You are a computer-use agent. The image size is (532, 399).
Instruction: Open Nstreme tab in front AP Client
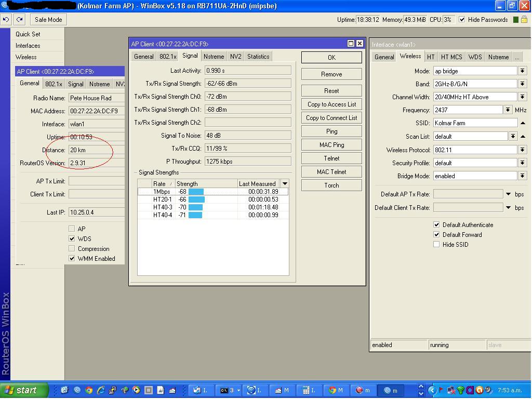click(214, 57)
